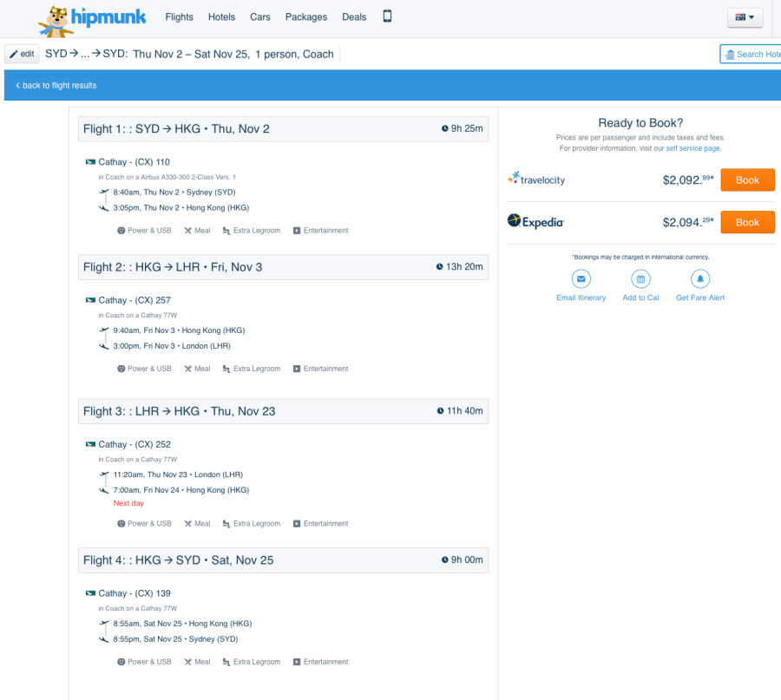781x700 pixels.
Task: Click the Email Itinerary envelope icon
Action: click(581, 278)
